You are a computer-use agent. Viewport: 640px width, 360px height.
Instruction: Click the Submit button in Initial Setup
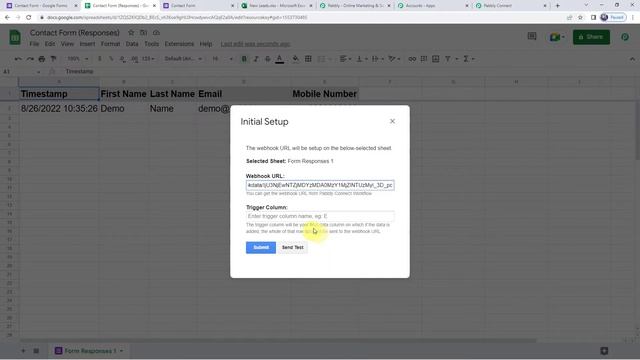click(x=261, y=247)
